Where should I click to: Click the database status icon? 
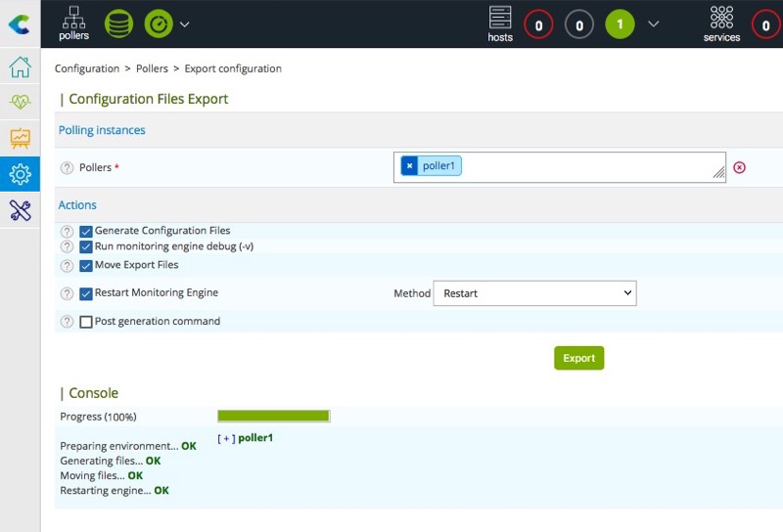pyautogui.click(x=118, y=23)
